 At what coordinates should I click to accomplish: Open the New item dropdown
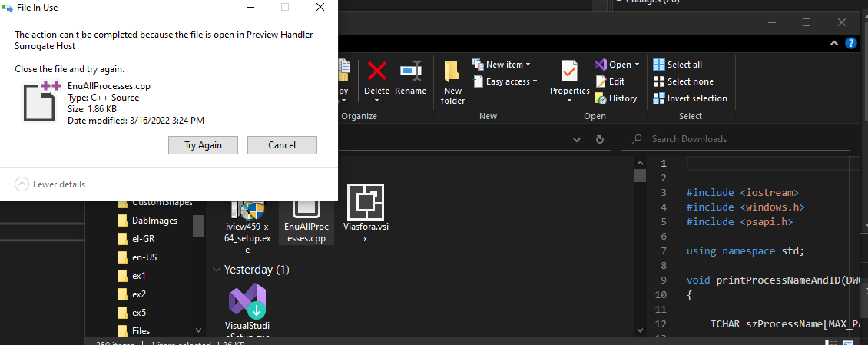[x=501, y=65]
